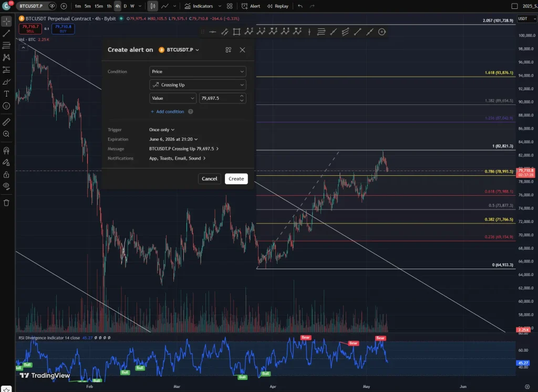Image resolution: width=538 pixels, height=392 pixels.
Task: Toggle lock all drawings
Action: [x=6, y=175]
